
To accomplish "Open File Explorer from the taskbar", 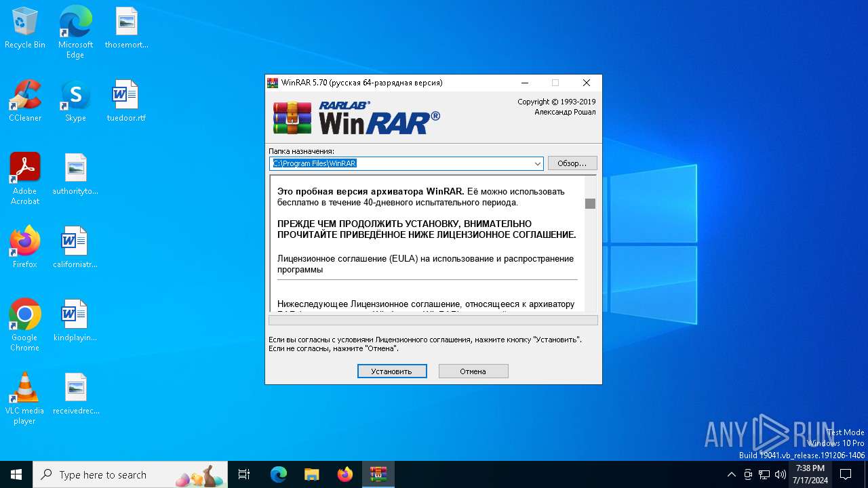I will click(x=312, y=474).
